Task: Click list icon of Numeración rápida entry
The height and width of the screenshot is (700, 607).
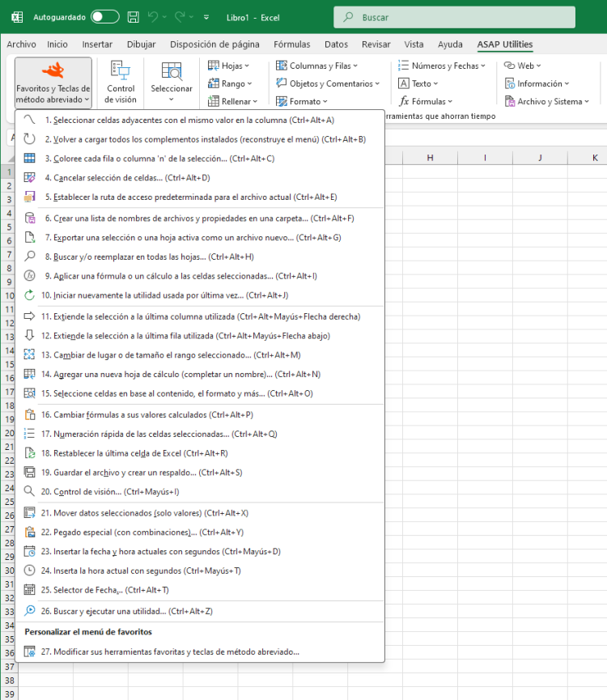Action: click(x=29, y=434)
